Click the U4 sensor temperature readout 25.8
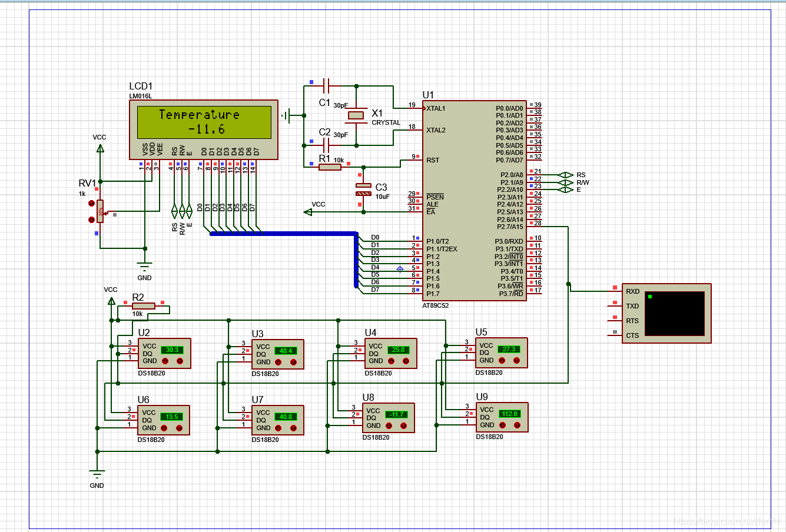 (x=398, y=350)
